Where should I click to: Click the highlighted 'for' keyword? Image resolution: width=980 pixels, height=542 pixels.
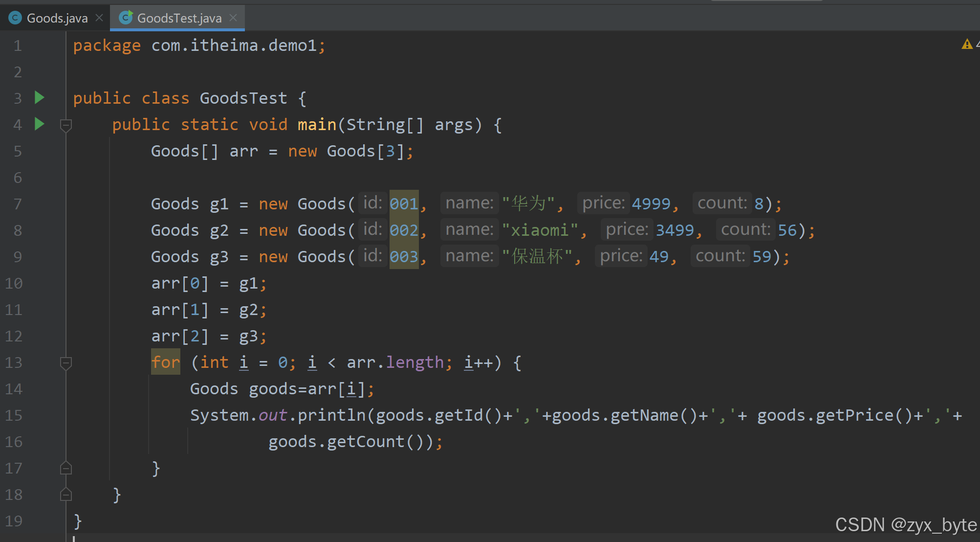click(x=165, y=362)
